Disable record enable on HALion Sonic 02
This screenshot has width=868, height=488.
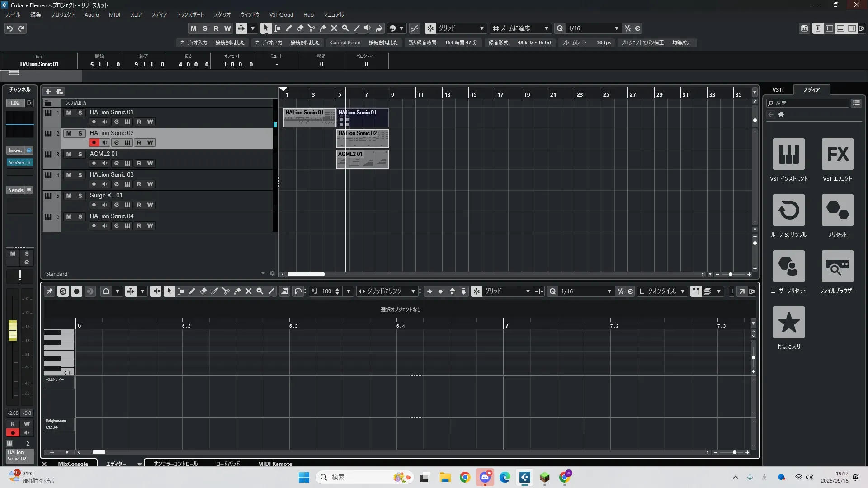click(94, 143)
